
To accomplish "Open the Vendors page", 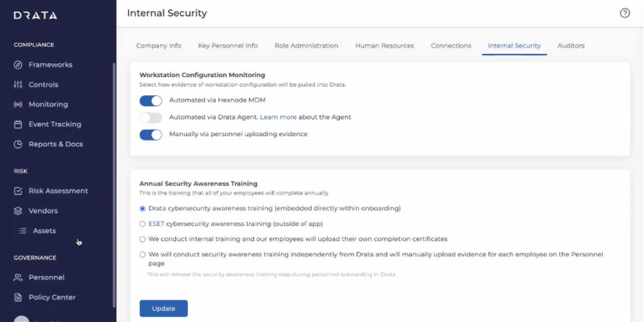I will click(43, 211).
